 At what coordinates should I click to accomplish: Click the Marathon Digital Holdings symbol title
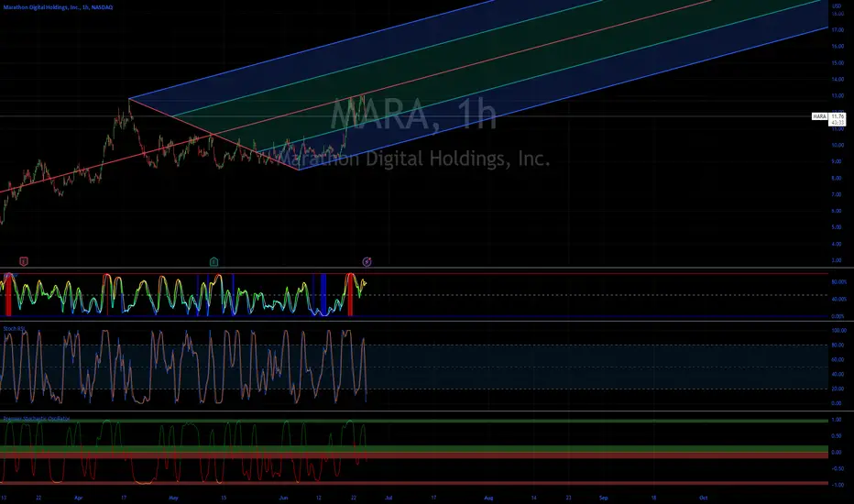tap(58, 7)
